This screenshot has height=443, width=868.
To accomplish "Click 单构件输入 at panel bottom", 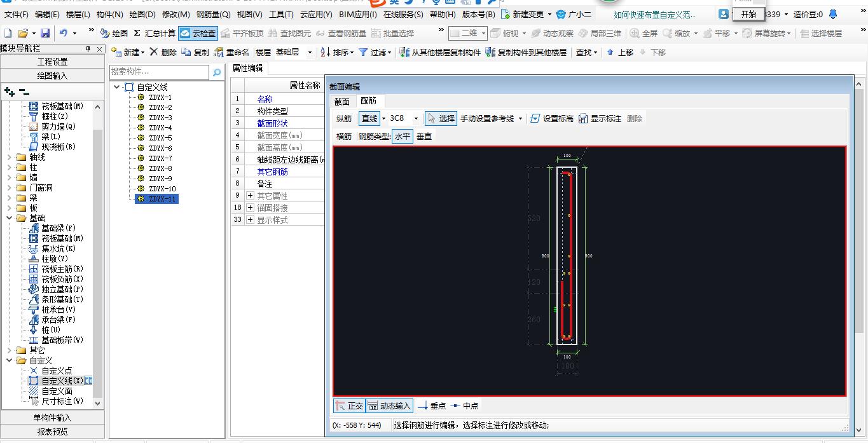I will tap(52, 418).
